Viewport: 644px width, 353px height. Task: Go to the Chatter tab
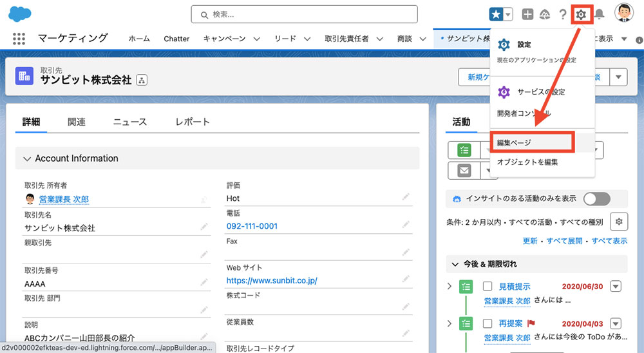coord(176,39)
